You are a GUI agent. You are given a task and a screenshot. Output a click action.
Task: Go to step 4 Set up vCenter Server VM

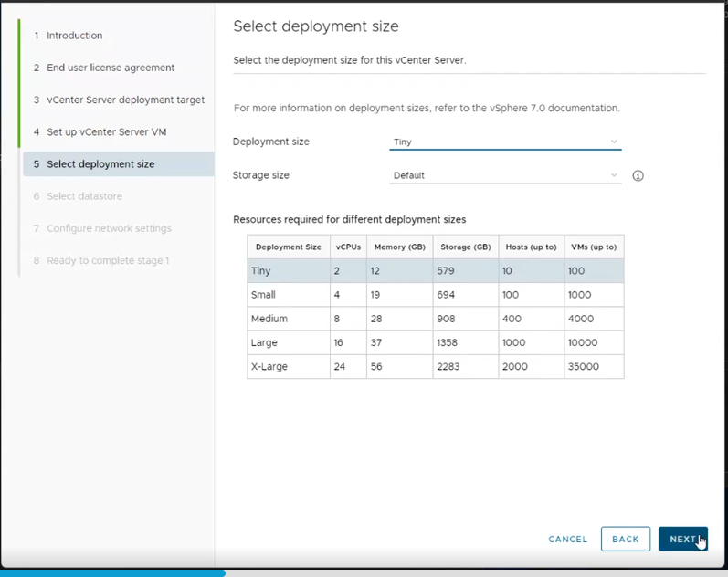[100, 131]
